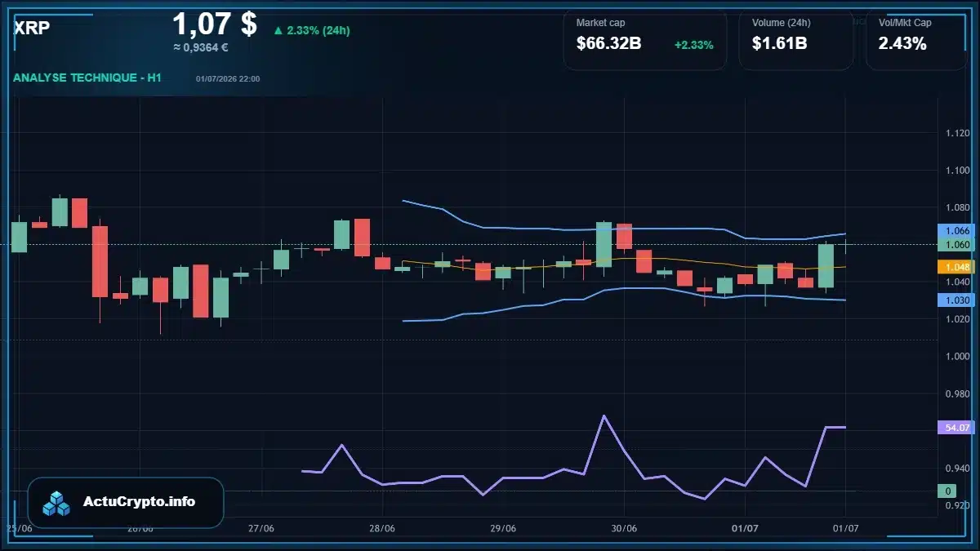The image size is (980, 551).
Task: Click the ActuCrypto.info cube logo icon
Action: tap(57, 503)
